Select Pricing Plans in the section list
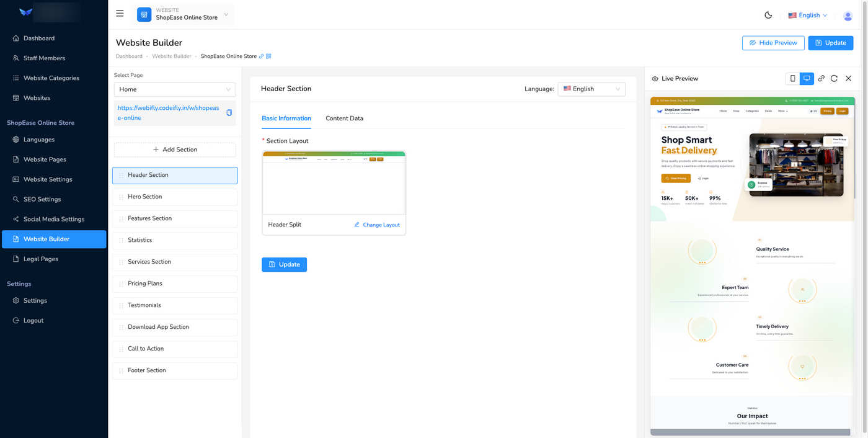The height and width of the screenshot is (438, 868). [x=175, y=284]
